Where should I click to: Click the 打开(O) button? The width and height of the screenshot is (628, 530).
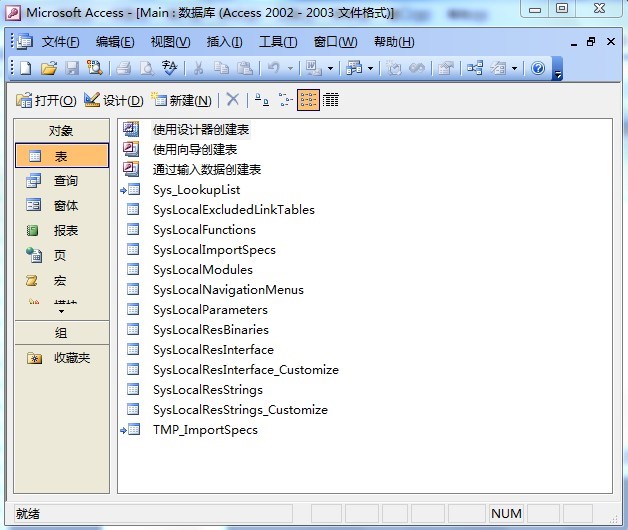click(46, 100)
